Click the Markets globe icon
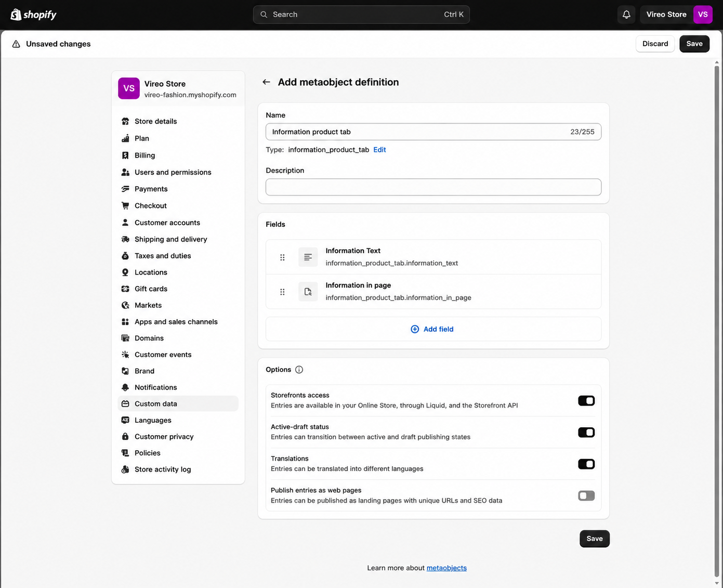Image resolution: width=723 pixels, height=588 pixels. click(125, 305)
